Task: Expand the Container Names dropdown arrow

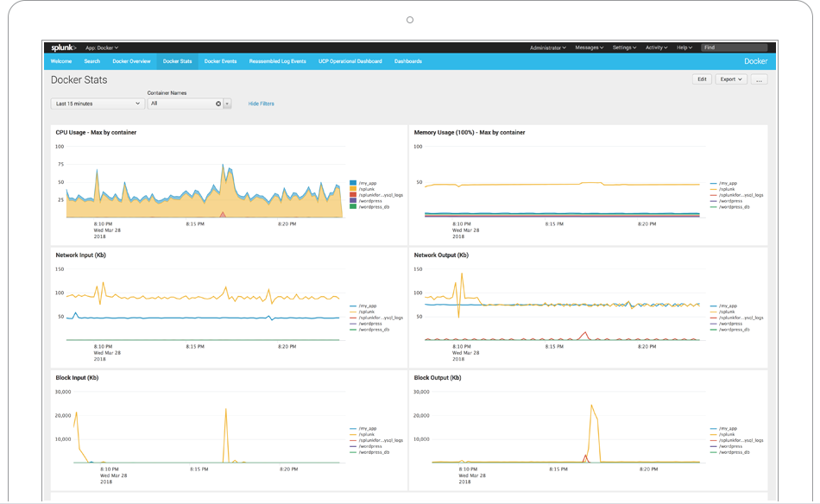Action: (227, 104)
